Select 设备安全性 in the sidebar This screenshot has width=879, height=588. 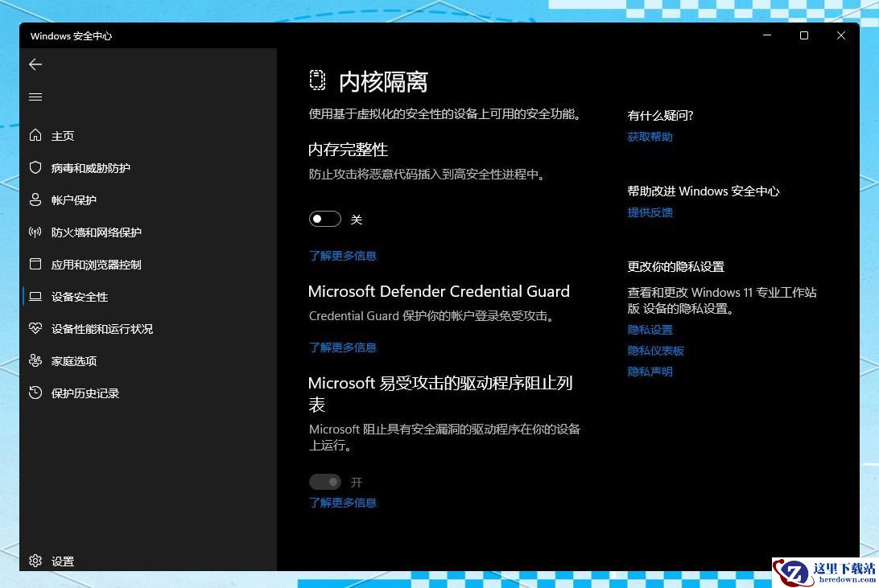tap(79, 297)
